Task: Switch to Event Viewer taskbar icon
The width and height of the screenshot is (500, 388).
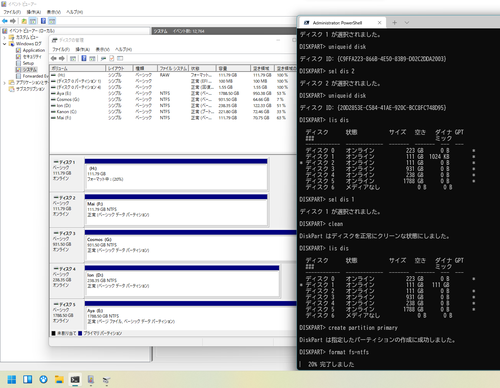Action: point(91,379)
